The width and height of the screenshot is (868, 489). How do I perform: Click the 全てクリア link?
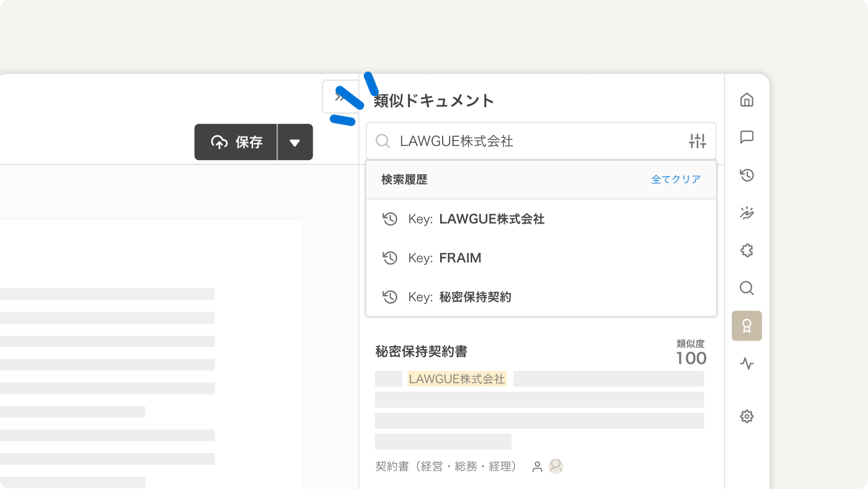click(676, 180)
